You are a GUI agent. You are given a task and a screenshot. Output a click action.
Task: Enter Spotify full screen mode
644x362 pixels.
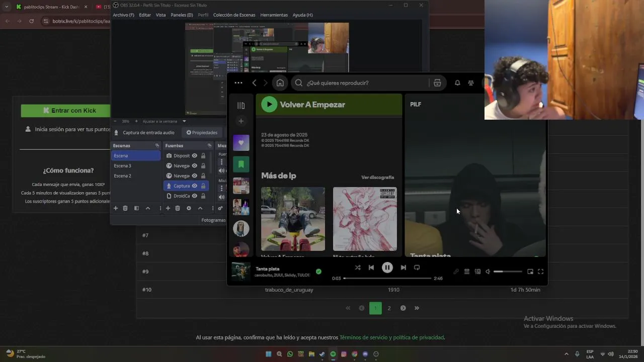click(x=541, y=271)
